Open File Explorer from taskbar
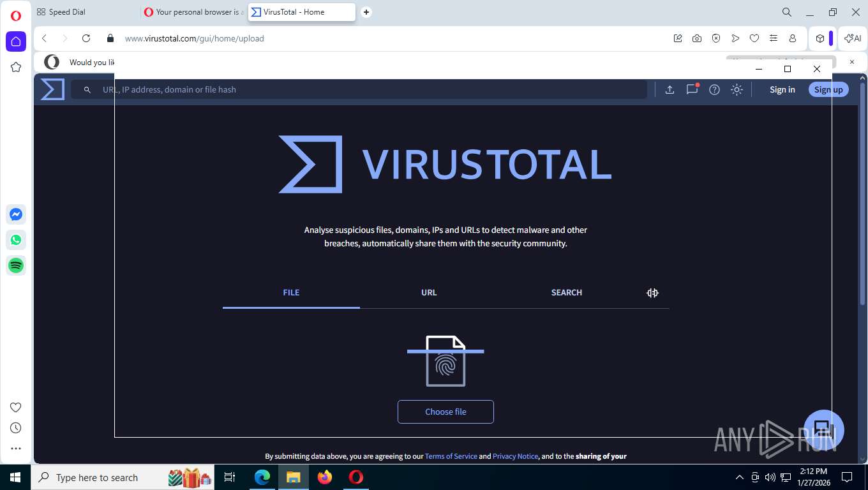Viewport: 868px width, 490px height. tap(294, 477)
